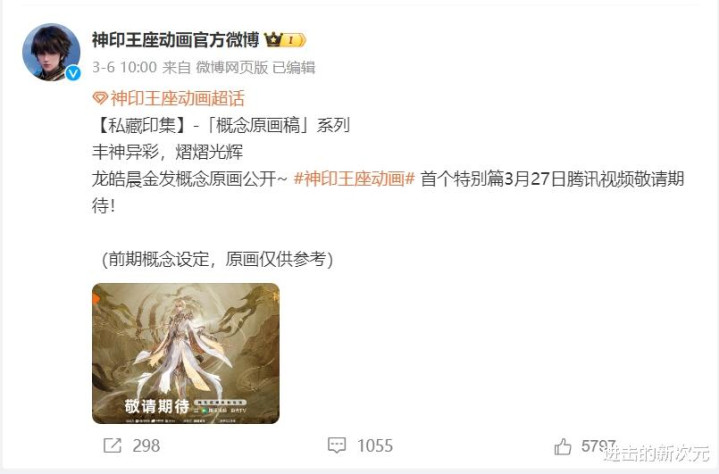Viewport: 719px width, 474px height.
Task: Click the 进击的新次元 watermark text
Action: point(657,453)
